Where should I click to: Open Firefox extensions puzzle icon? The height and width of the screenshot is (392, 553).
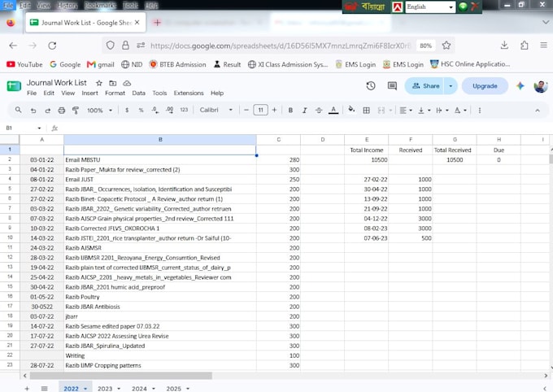point(525,46)
